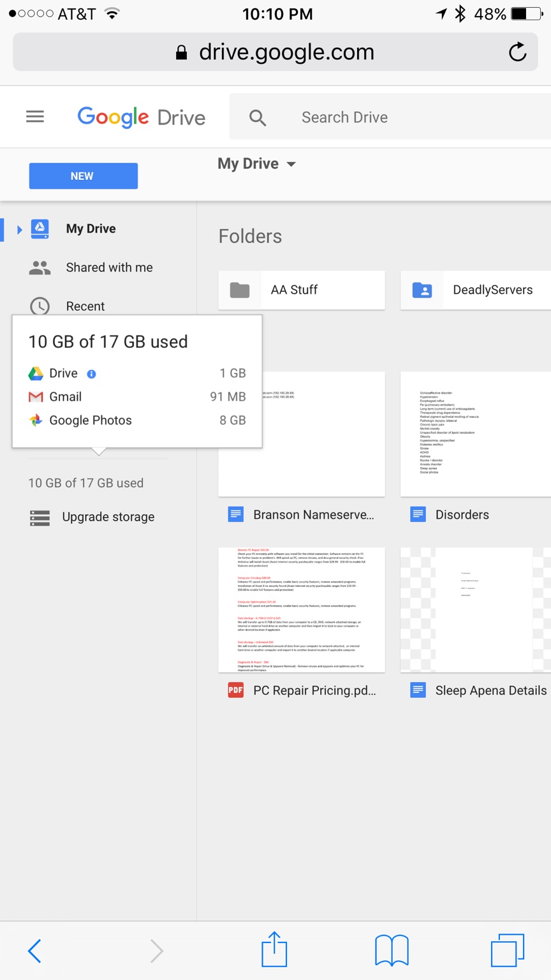Select Google Photos storage row text
Viewport: 551px width, 980px height.
[x=137, y=420]
